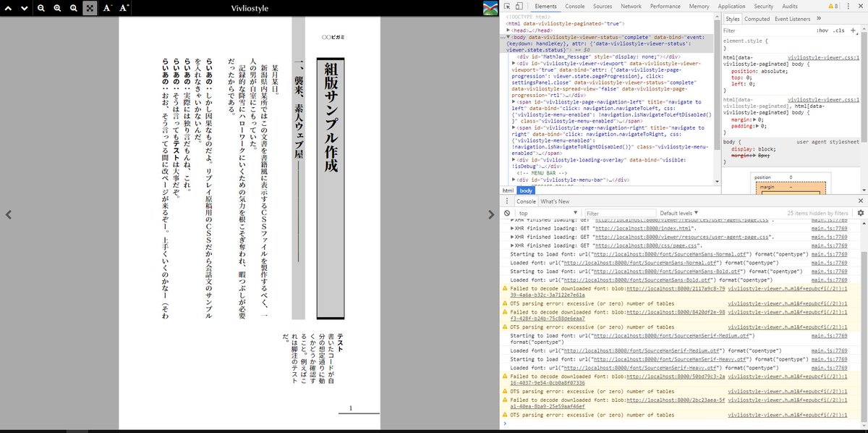The height and width of the screenshot is (433, 868).
Task: Switch to the Console tab in top bar
Action: pyautogui.click(x=575, y=6)
